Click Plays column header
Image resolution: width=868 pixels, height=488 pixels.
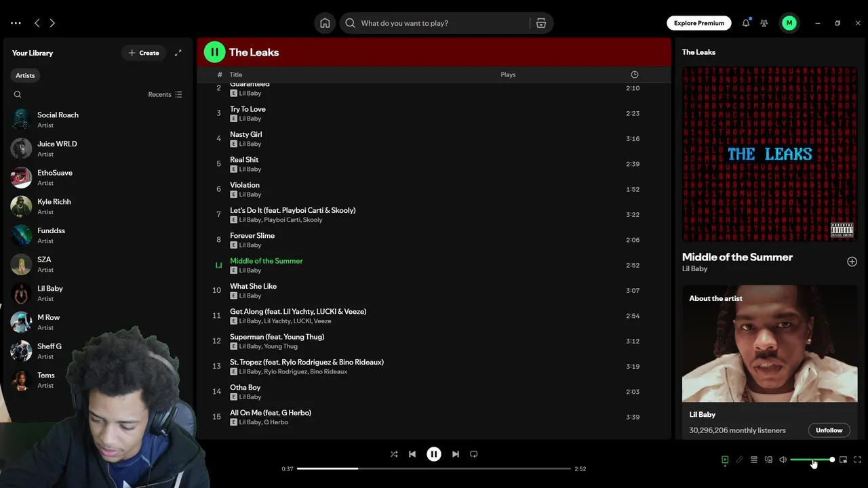coord(508,75)
